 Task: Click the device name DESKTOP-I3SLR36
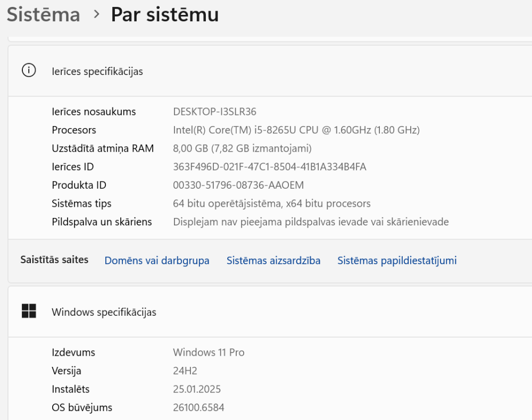click(215, 112)
